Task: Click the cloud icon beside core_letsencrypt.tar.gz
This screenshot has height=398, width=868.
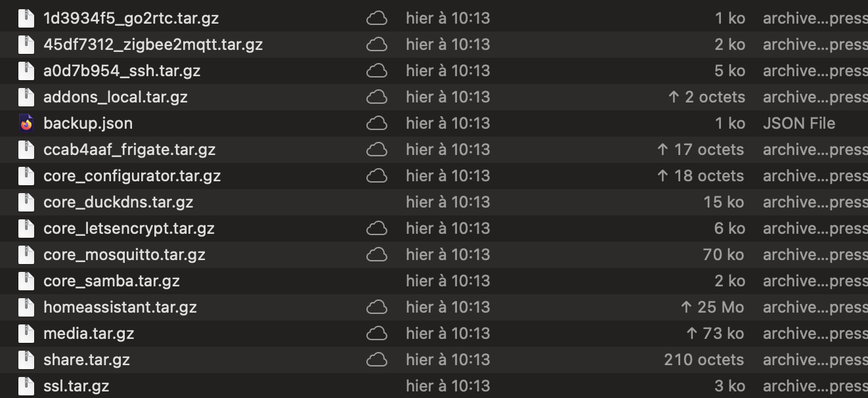Action: [376, 229]
